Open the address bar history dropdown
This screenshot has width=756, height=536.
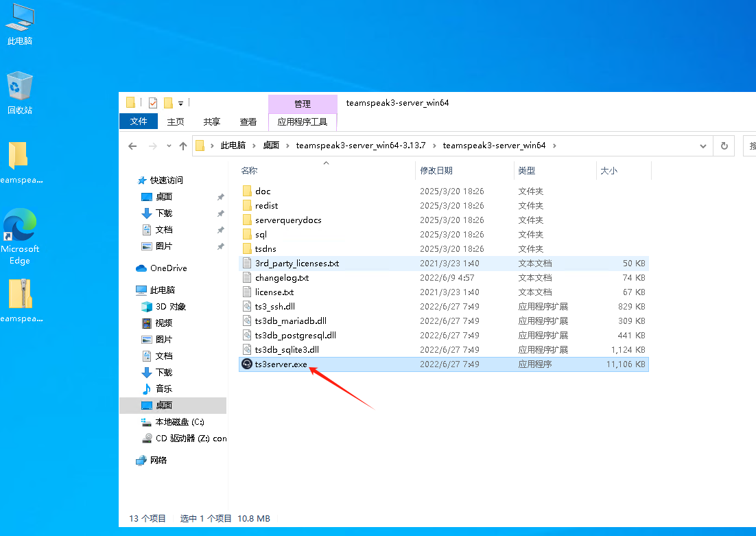pos(703,145)
